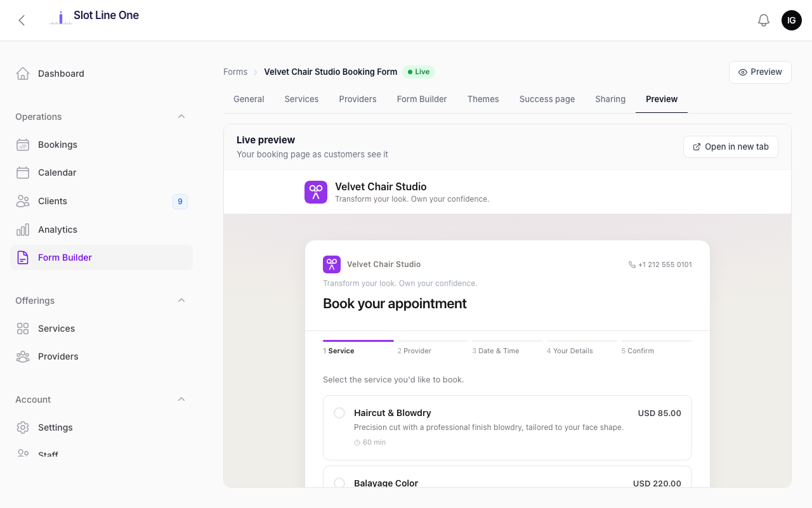Screen dimensions: 812x508
Task: Switch to the Services tab
Action: coord(301,99)
